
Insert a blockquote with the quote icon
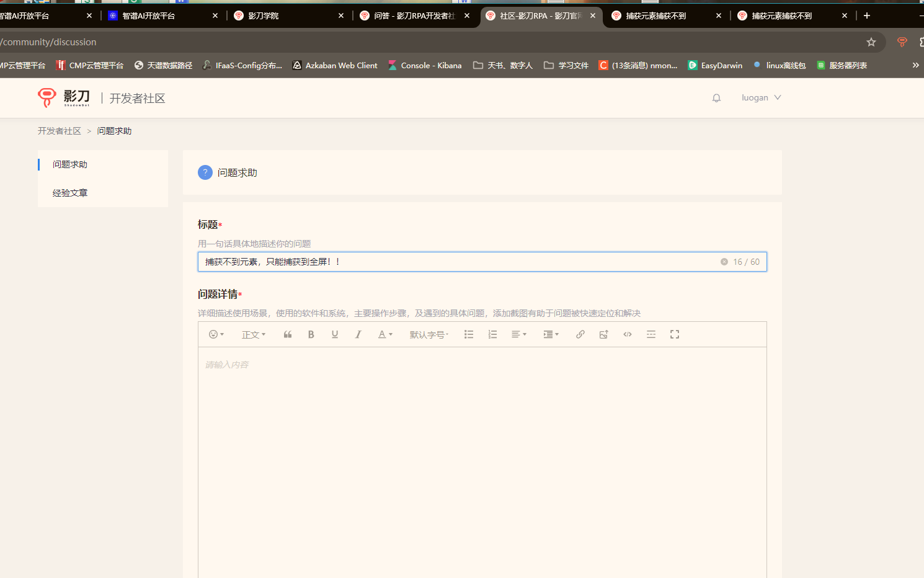point(288,334)
